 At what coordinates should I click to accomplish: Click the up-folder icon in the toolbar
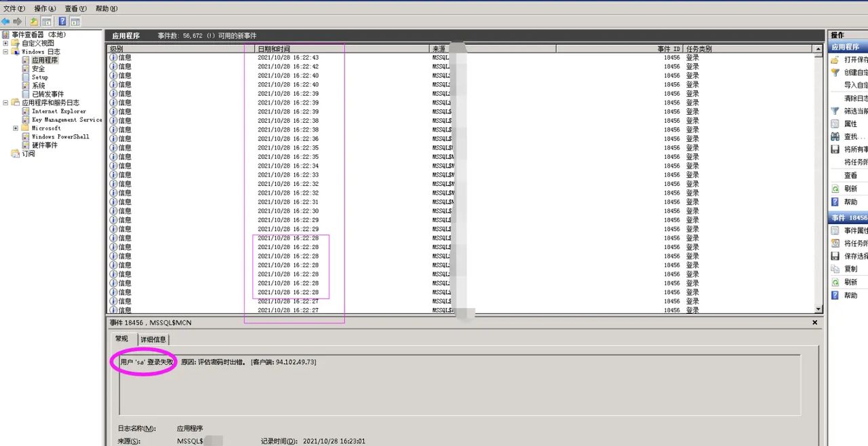pyautogui.click(x=34, y=22)
